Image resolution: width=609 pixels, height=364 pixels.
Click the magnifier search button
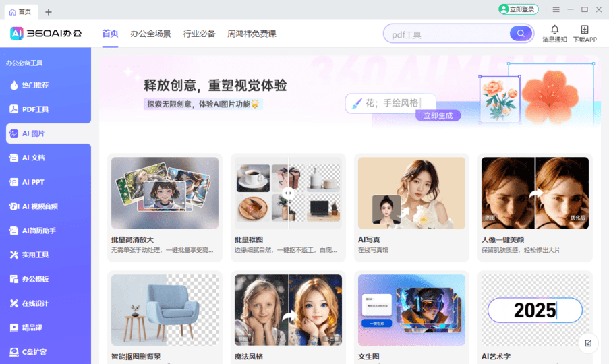pos(521,34)
